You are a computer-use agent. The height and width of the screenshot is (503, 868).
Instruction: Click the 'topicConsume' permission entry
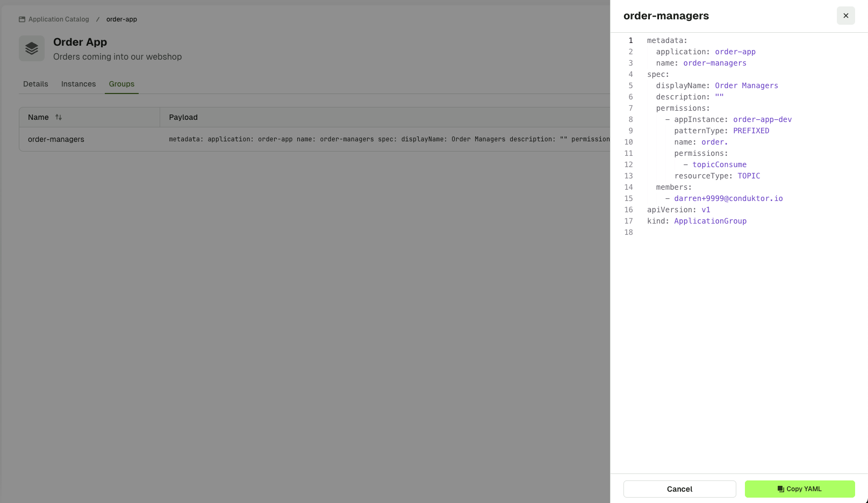tap(719, 164)
